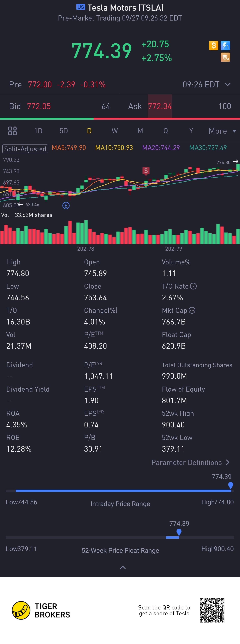Tap the P/B value 30.91
Viewport: 240px width, 644px height.
[x=93, y=449]
